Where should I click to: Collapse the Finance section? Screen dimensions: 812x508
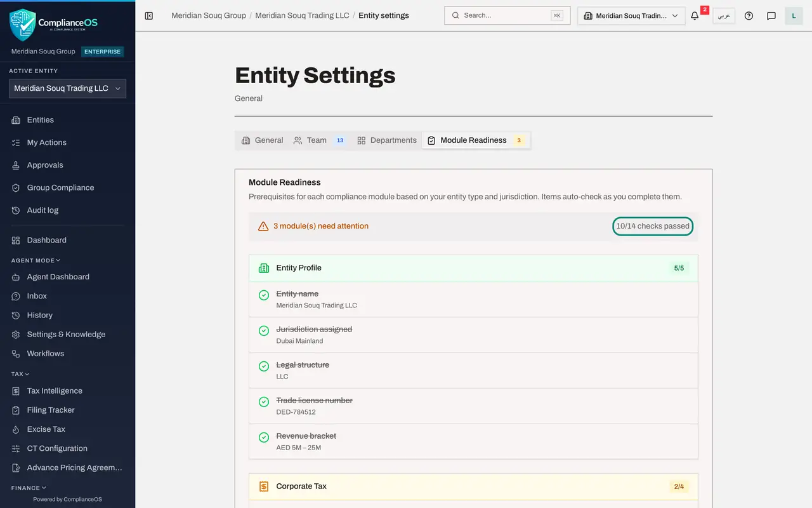[x=29, y=488]
